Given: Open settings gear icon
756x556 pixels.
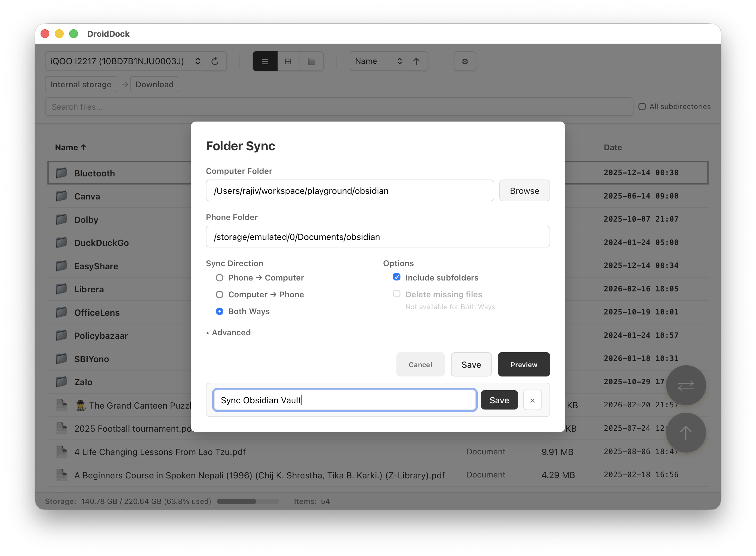Looking at the screenshot, I should [x=465, y=61].
